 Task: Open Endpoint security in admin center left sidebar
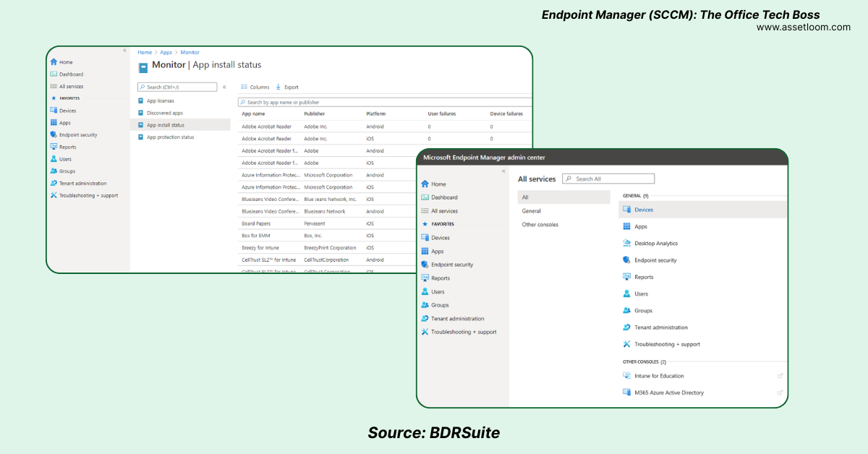click(x=447, y=265)
